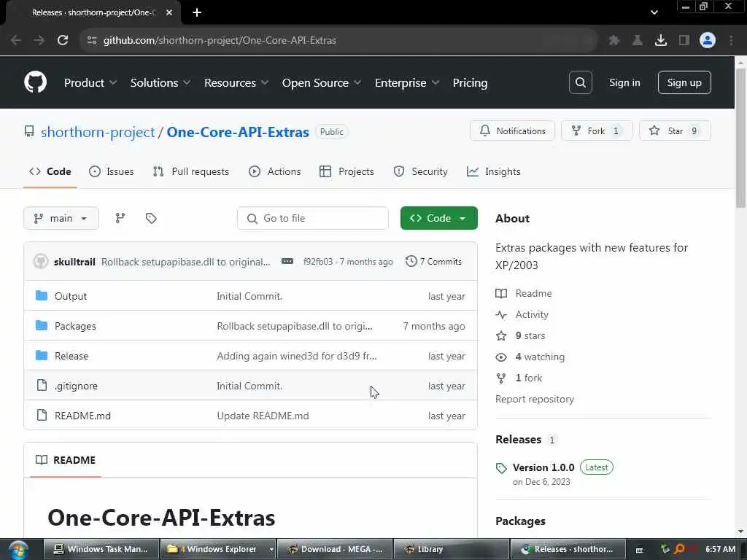The image size is (747, 560).
Task: Open Report repository link
Action: (x=535, y=399)
